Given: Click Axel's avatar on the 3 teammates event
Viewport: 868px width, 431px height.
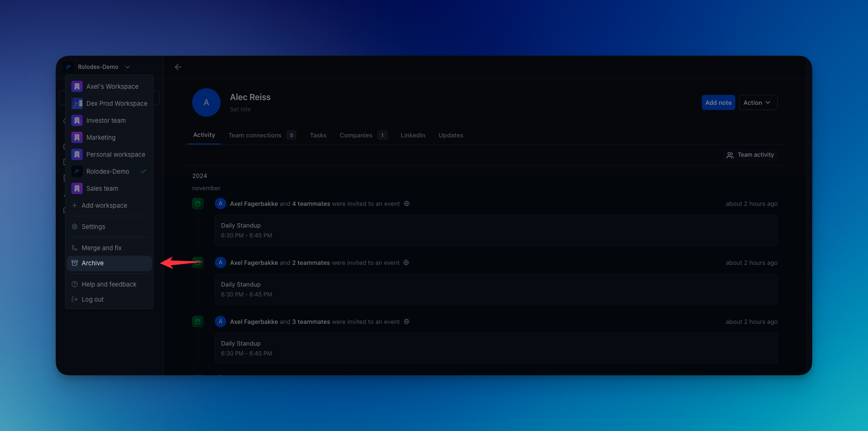Looking at the screenshot, I should 221,322.
